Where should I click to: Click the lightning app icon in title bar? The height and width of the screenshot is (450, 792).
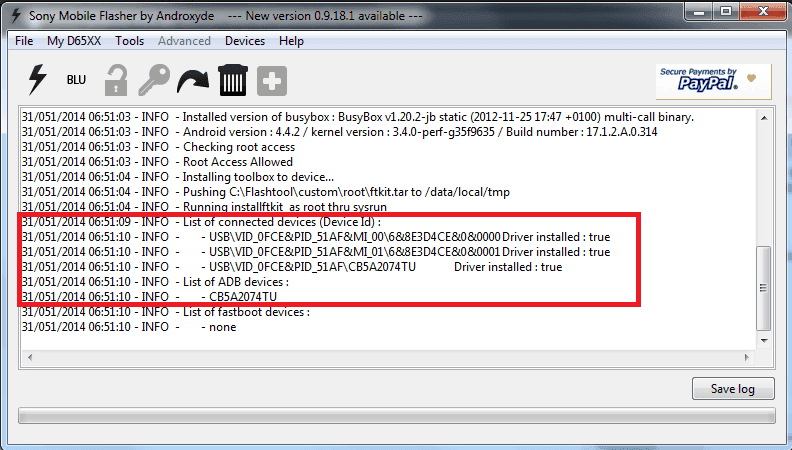(x=15, y=16)
